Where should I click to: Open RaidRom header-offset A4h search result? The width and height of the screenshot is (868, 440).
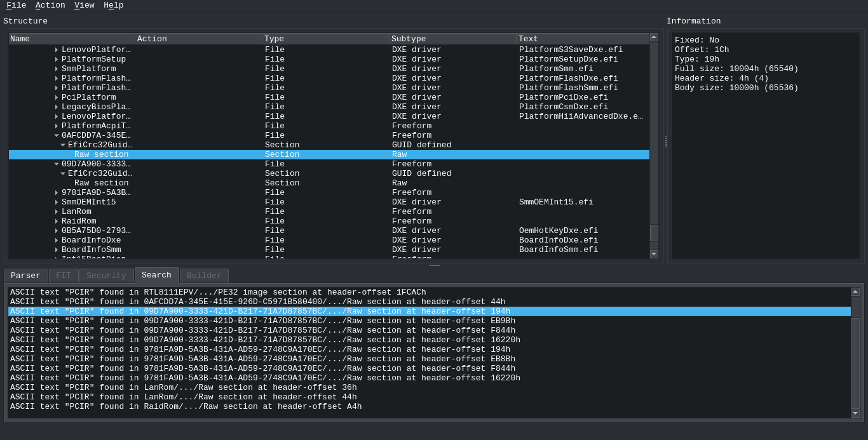[186, 407]
